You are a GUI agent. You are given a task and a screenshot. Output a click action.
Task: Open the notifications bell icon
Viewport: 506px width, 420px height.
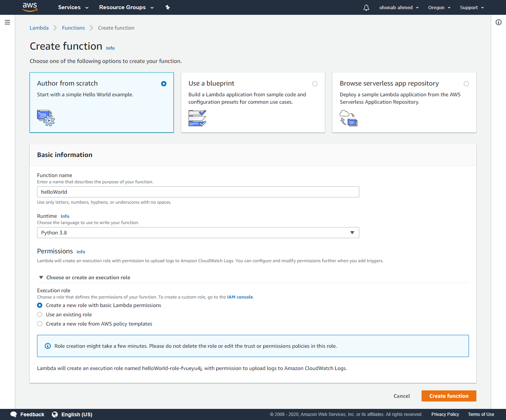[x=366, y=7]
